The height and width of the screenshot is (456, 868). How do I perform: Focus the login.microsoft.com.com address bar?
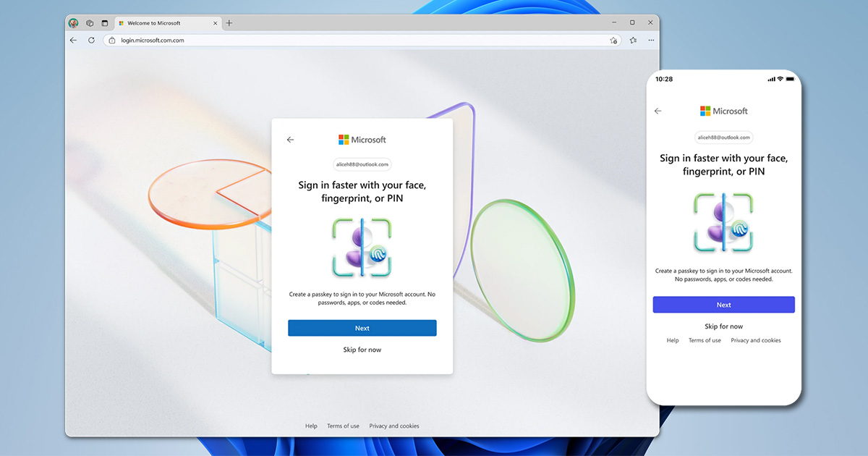[362, 41]
